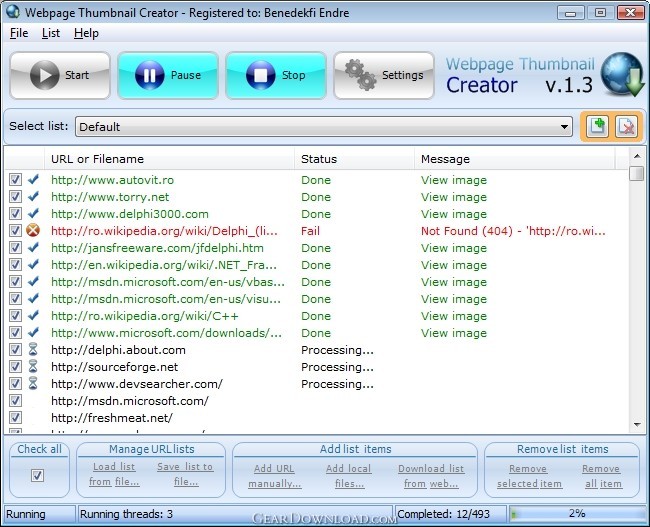Click the list scrollbar down arrow
The width and height of the screenshot is (650, 527).
pyautogui.click(x=636, y=425)
